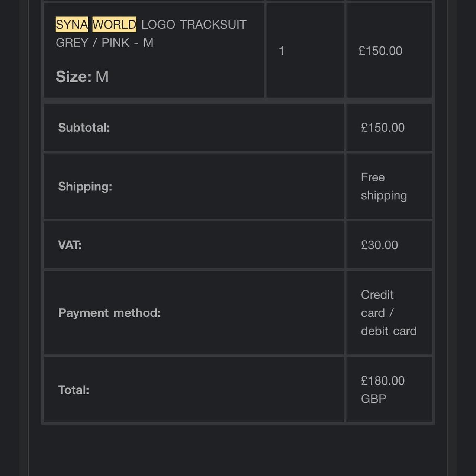Click the Free shipping text

pyautogui.click(x=384, y=186)
